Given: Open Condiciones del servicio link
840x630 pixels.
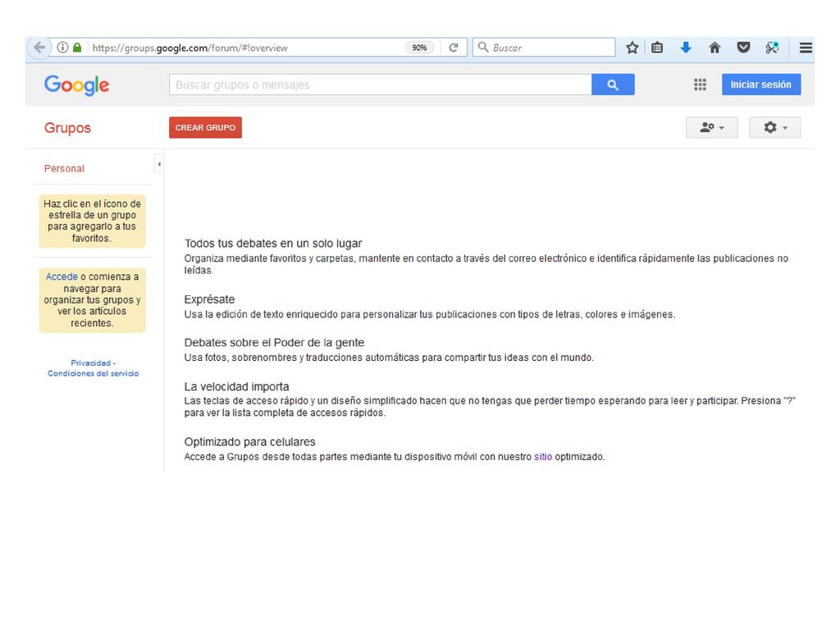Looking at the screenshot, I should [x=94, y=373].
